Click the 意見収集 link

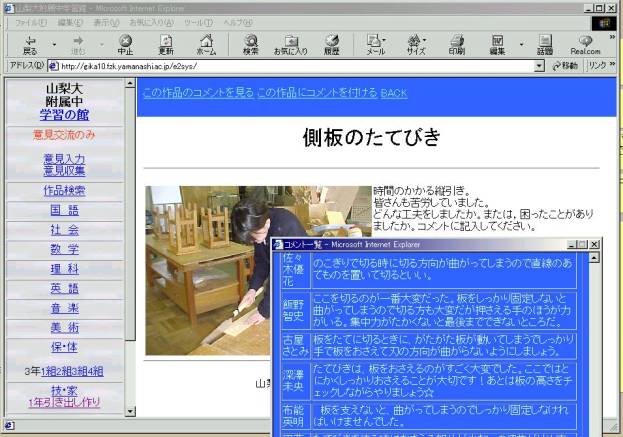pyautogui.click(x=64, y=171)
